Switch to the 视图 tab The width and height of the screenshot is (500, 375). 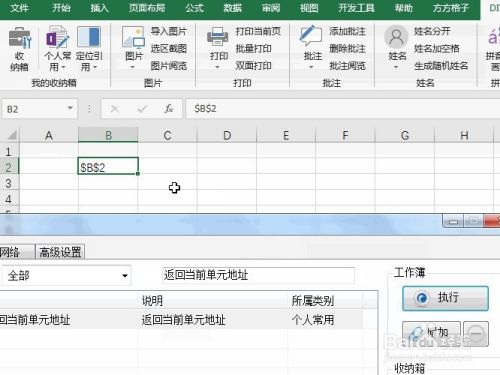(x=309, y=8)
